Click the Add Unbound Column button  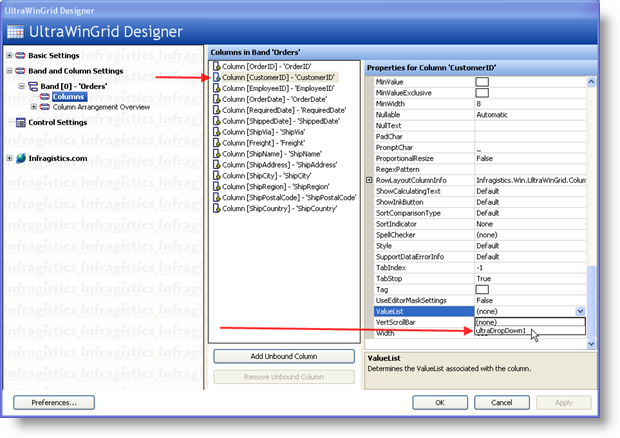[x=284, y=356]
